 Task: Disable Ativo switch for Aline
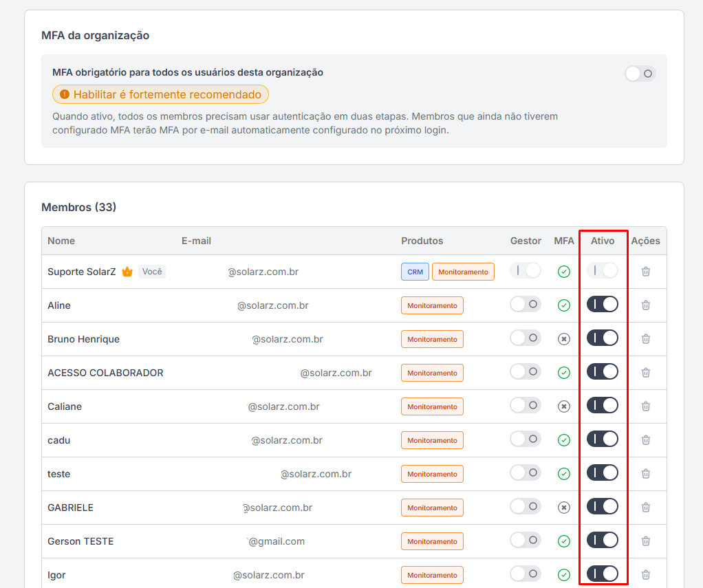pos(603,304)
